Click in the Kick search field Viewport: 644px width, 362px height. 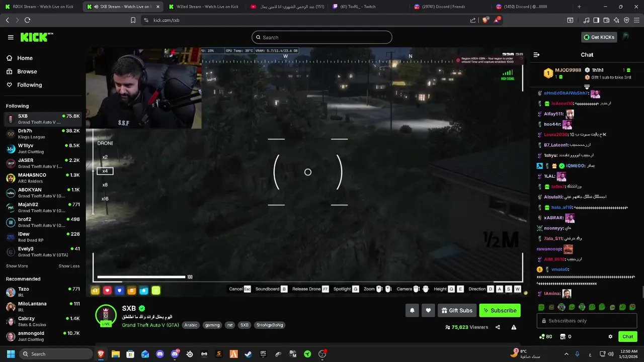coord(321,37)
